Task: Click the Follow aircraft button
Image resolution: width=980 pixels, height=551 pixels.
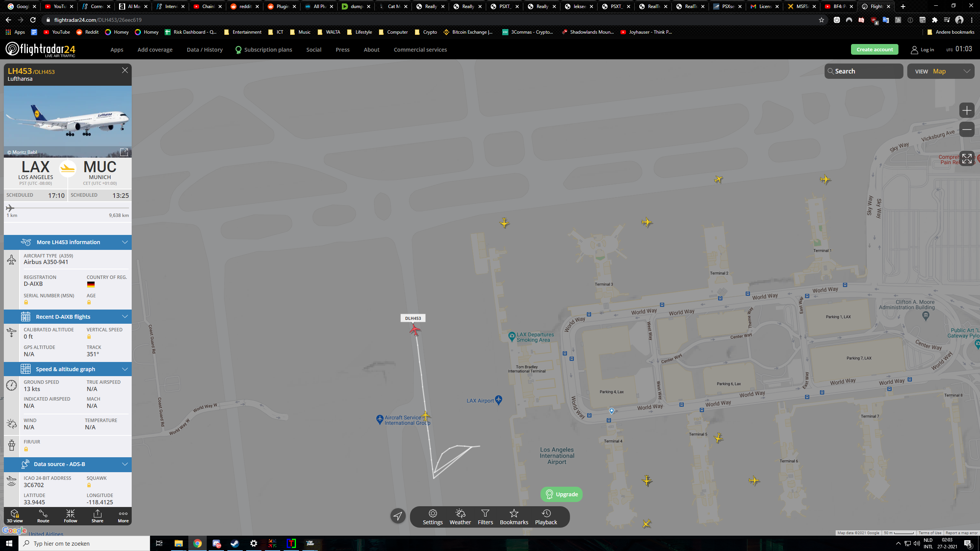Action: (70, 516)
